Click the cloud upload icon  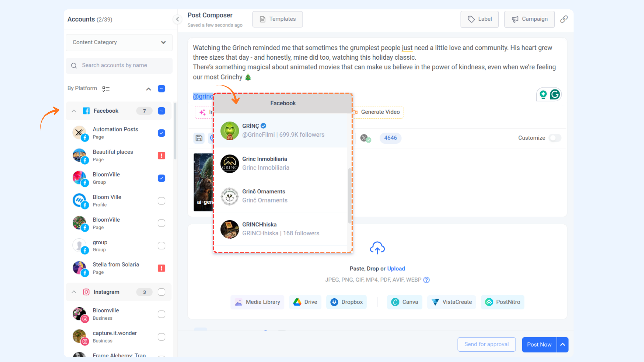point(377,248)
